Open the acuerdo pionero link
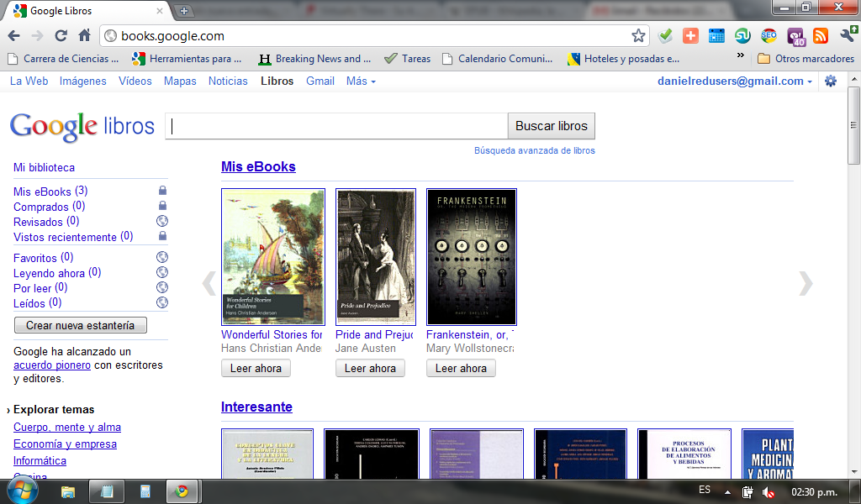This screenshot has height=504, width=861. tap(52, 365)
